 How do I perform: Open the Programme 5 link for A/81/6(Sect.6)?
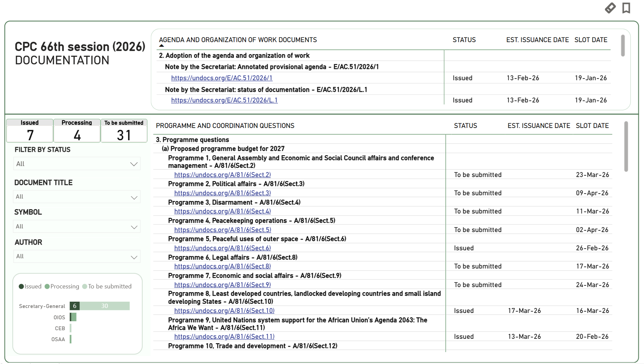pos(223,248)
